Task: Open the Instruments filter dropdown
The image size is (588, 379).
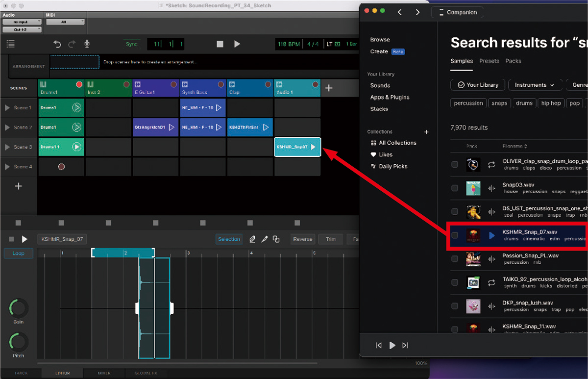Action: click(x=535, y=85)
